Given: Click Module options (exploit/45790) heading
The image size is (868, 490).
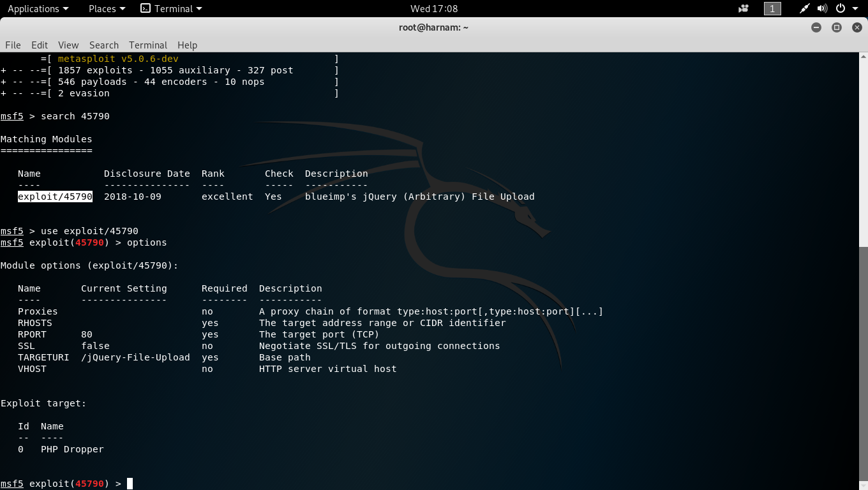Looking at the screenshot, I should click(89, 265).
